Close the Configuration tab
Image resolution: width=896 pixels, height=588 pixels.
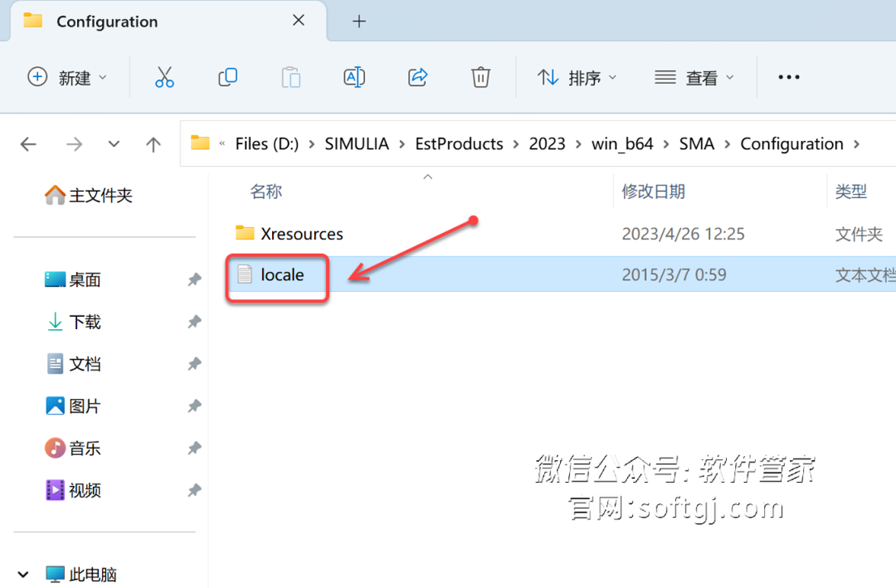click(x=299, y=21)
